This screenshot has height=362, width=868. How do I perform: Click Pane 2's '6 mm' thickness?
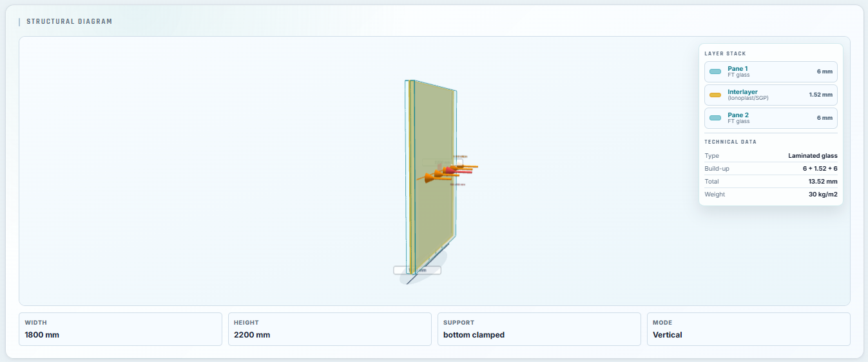[825, 118]
